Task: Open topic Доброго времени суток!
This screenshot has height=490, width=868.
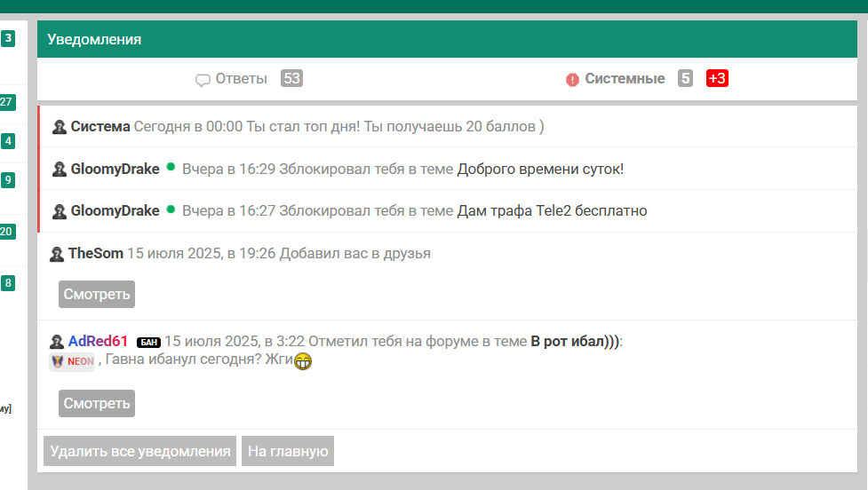Action: pyautogui.click(x=540, y=170)
